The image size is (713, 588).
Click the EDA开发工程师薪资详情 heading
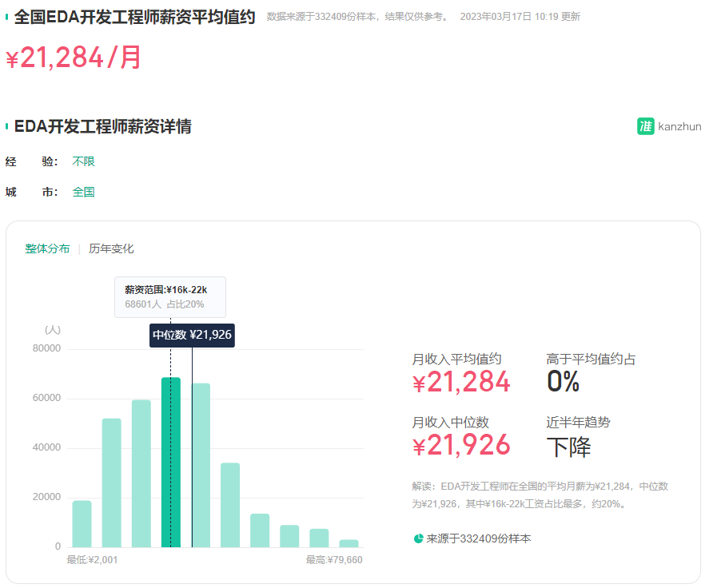tap(103, 126)
